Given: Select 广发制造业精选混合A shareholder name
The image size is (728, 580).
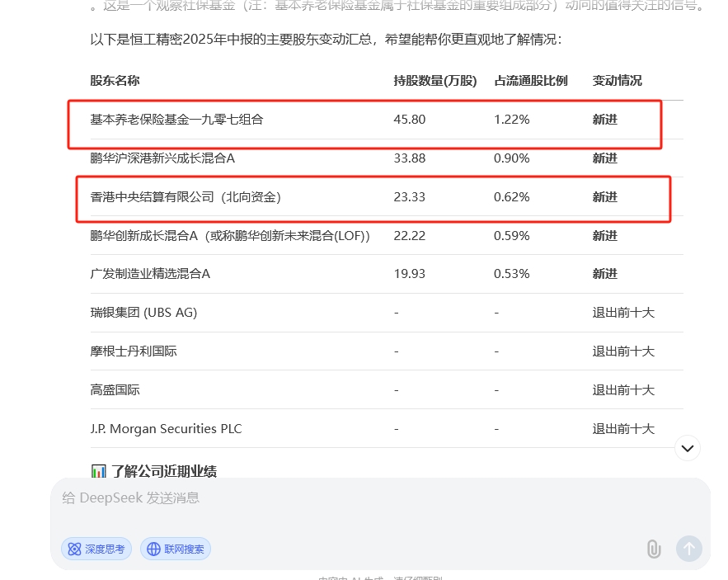Looking at the screenshot, I should tap(150, 274).
